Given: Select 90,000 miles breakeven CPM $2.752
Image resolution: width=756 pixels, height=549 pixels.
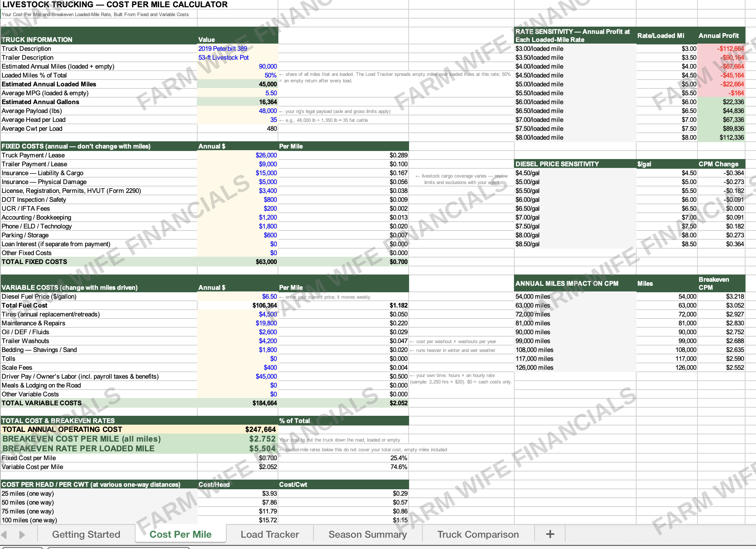Looking at the screenshot, I should [x=721, y=332].
